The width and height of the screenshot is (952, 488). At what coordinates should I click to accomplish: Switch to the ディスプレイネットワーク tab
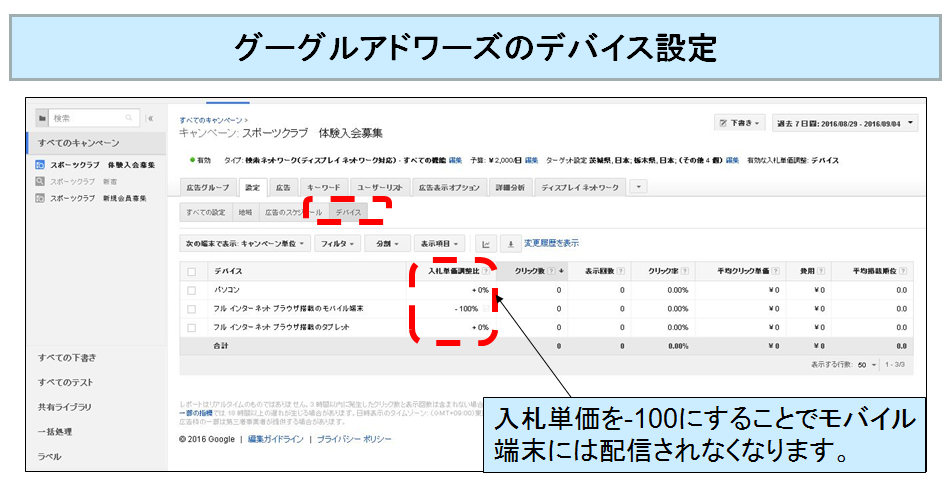(580, 188)
